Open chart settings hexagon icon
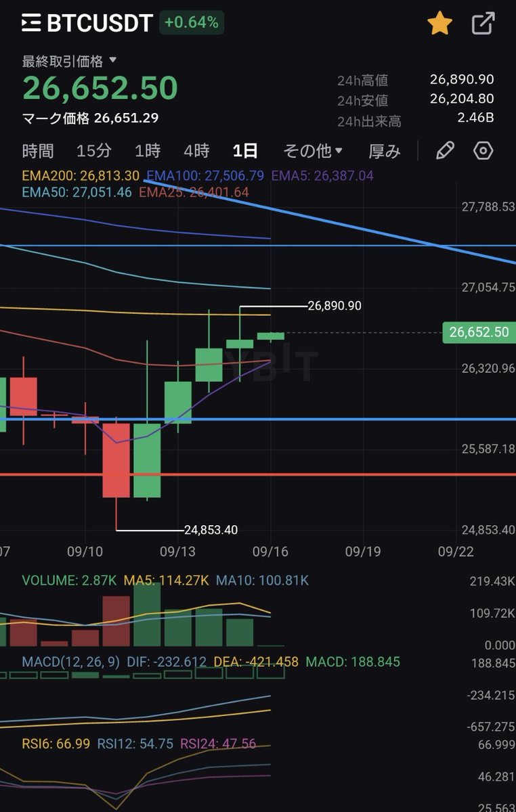 pos(483,150)
